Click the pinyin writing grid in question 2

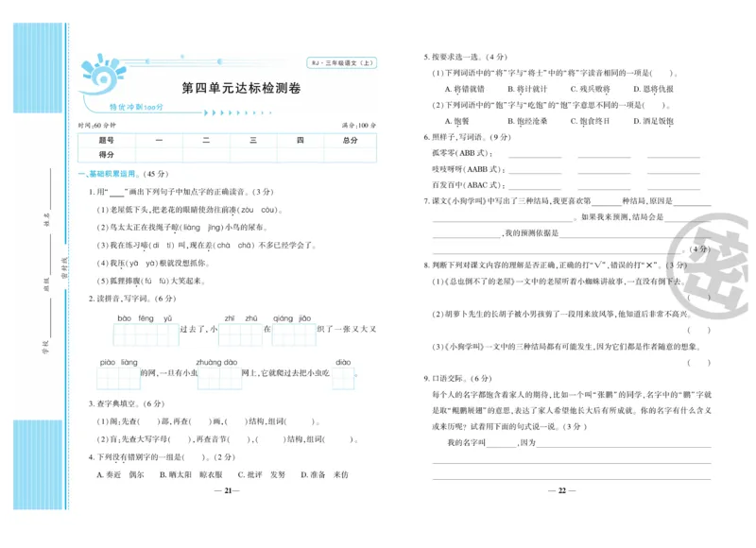[144, 332]
